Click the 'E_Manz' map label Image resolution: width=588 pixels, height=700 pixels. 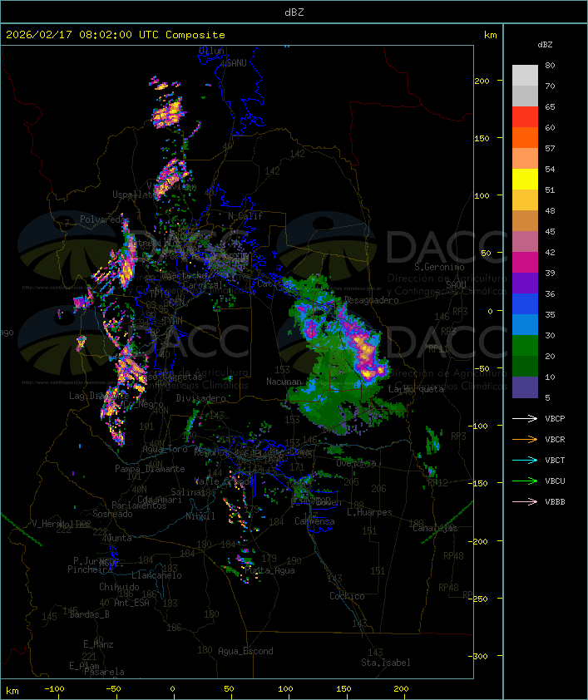pos(98,644)
